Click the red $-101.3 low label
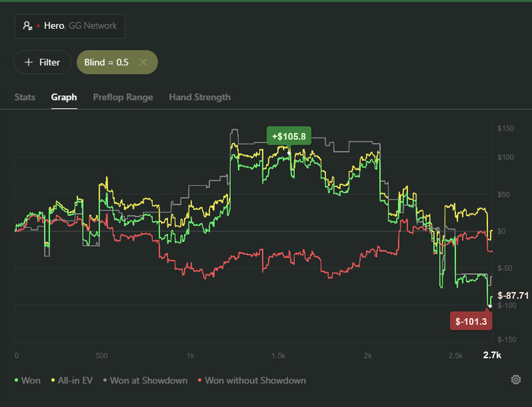The image size is (532, 407). click(471, 322)
